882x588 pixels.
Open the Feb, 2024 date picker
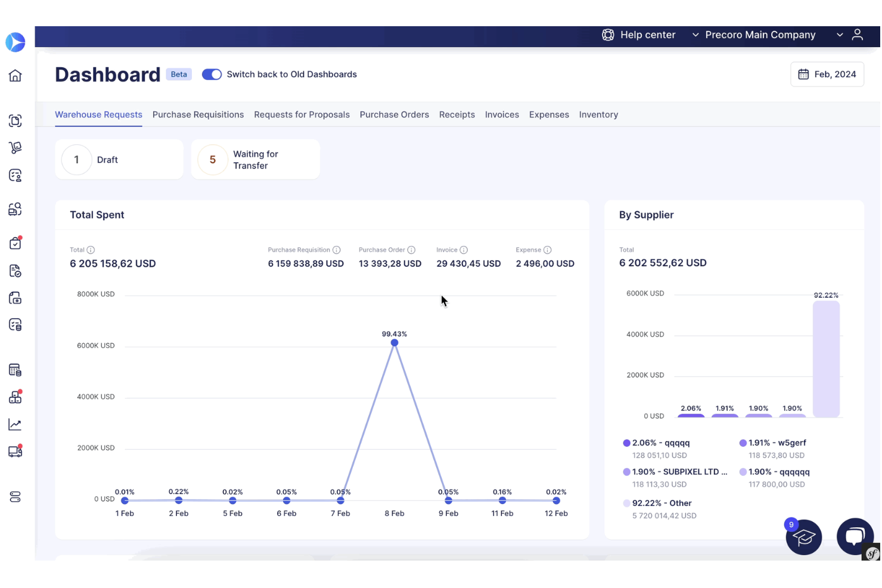(827, 74)
